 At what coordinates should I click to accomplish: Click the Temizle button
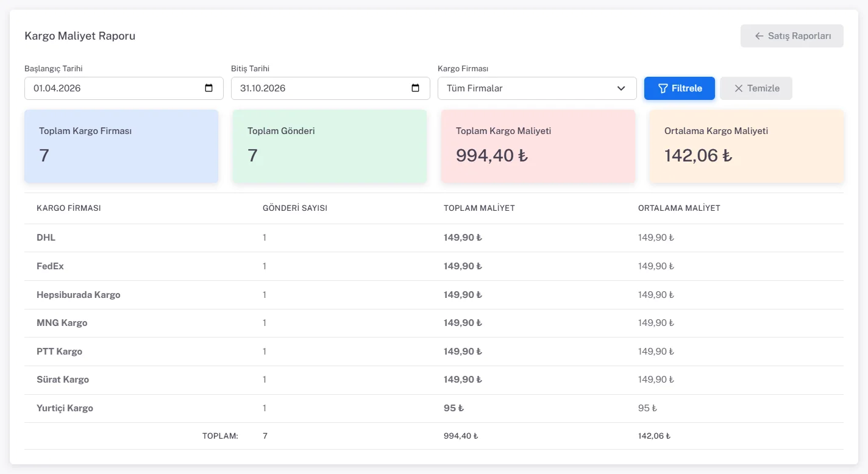point(756,88)
